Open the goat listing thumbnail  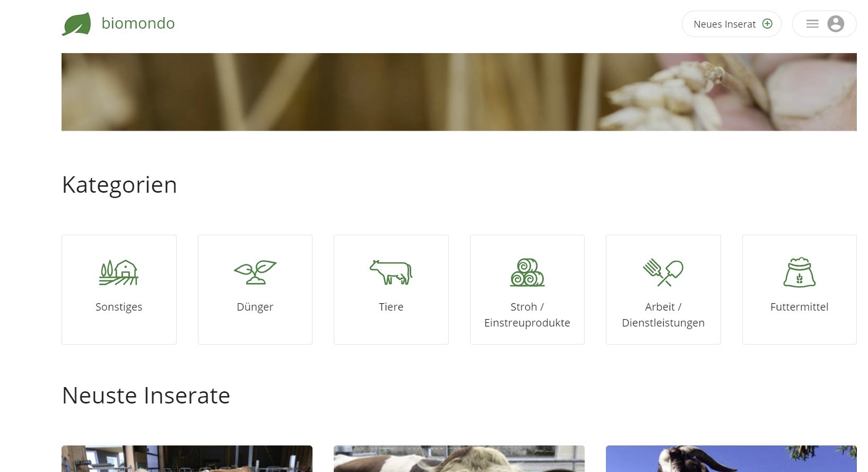tap(731, 459)
